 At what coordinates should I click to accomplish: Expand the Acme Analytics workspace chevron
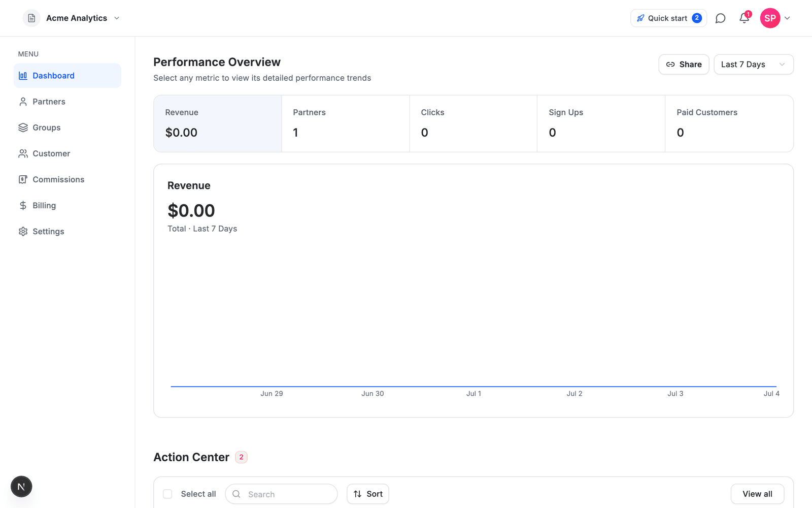[117, 18]
